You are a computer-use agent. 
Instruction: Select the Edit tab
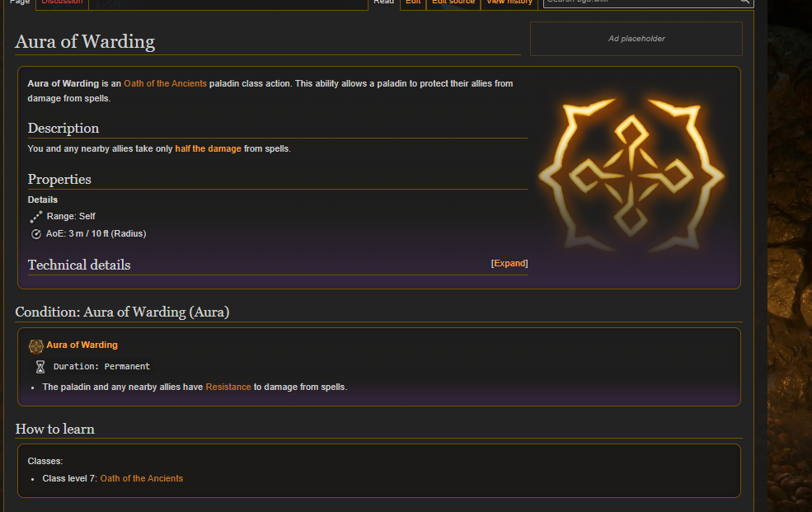tap(413, 2)
